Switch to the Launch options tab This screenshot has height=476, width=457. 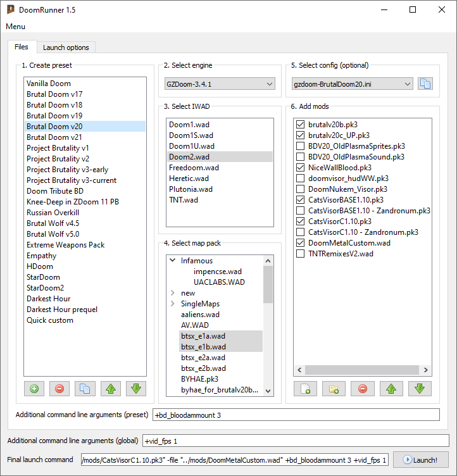(x=66, y=47)
